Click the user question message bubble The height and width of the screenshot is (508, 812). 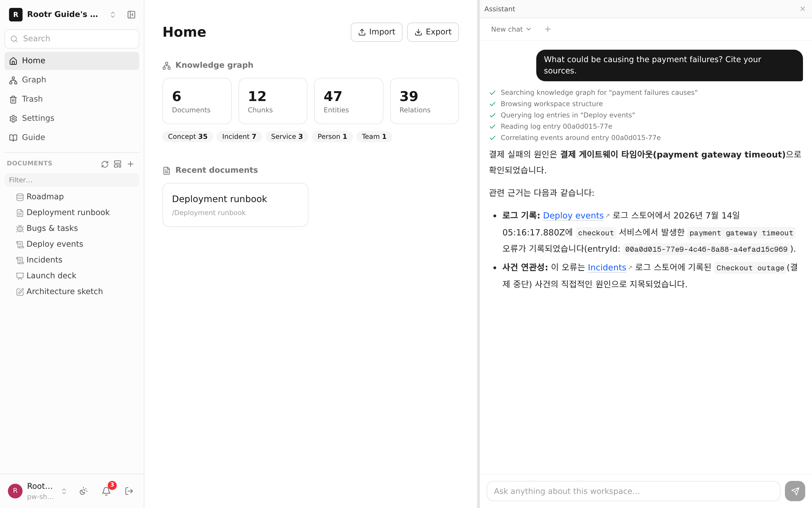pyautogui.click(x=669, y=65)
